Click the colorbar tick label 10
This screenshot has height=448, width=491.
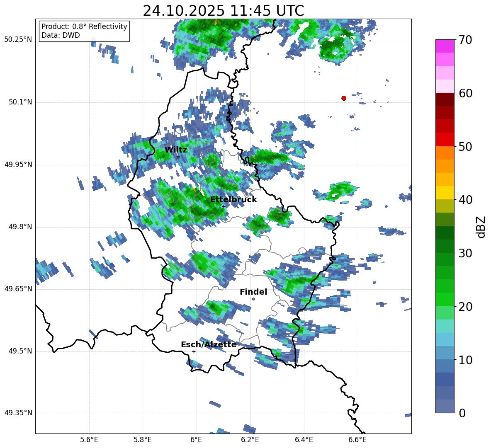tap(465, 360)
